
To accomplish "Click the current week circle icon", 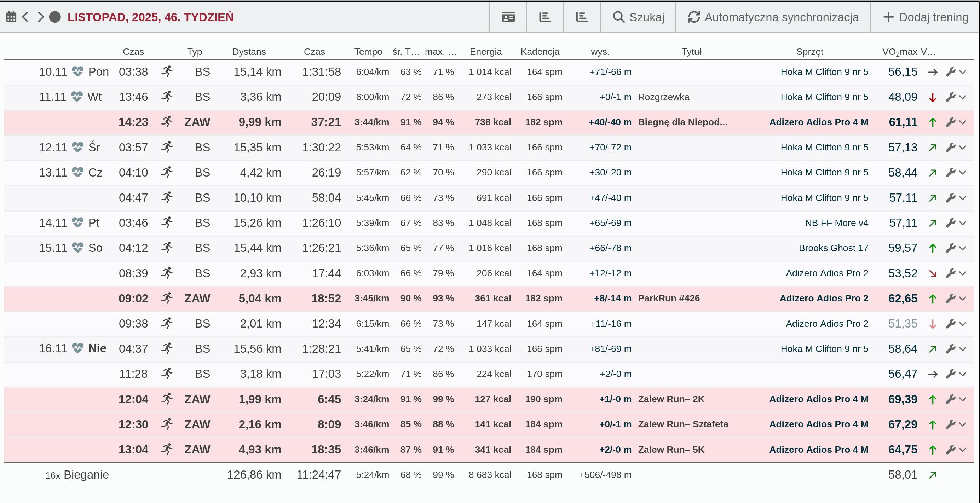I will click(55, 17).
